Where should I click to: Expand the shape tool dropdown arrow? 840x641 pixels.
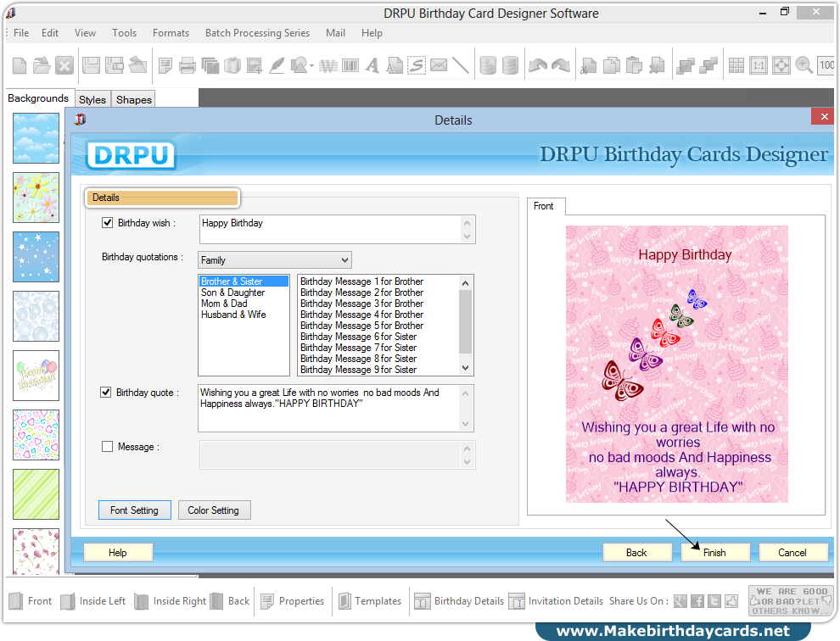point(312,65)
